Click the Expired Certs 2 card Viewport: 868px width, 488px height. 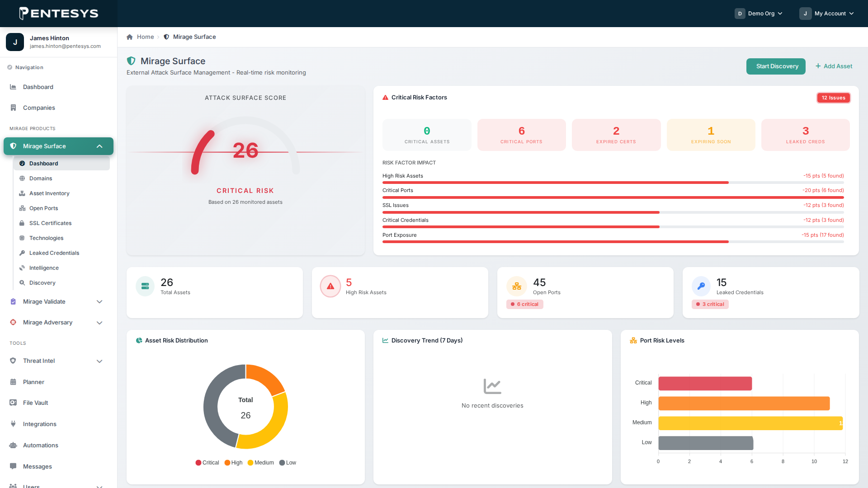pos(616,135)
